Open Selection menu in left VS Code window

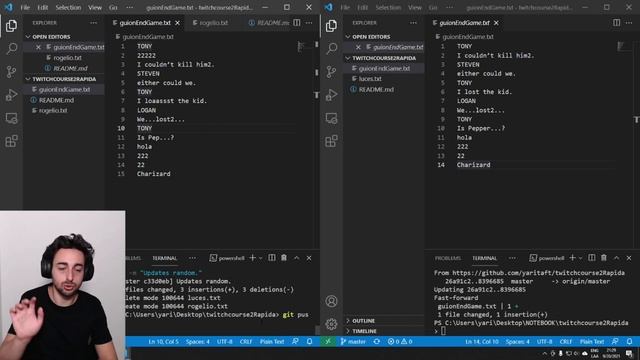click(68, 7)
